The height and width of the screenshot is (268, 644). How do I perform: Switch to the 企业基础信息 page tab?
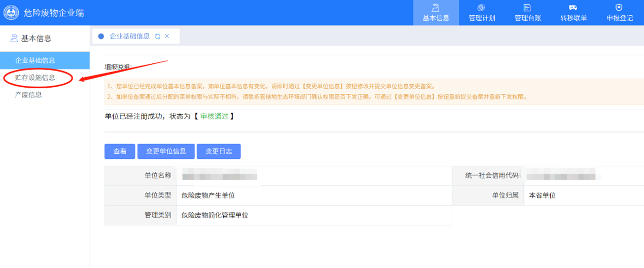(129, 37)
